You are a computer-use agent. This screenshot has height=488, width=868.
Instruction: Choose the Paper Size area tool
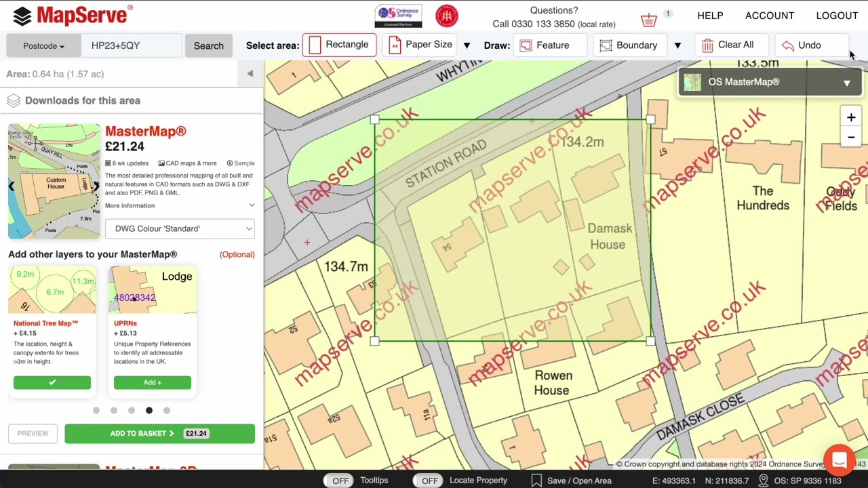[420, 45]
